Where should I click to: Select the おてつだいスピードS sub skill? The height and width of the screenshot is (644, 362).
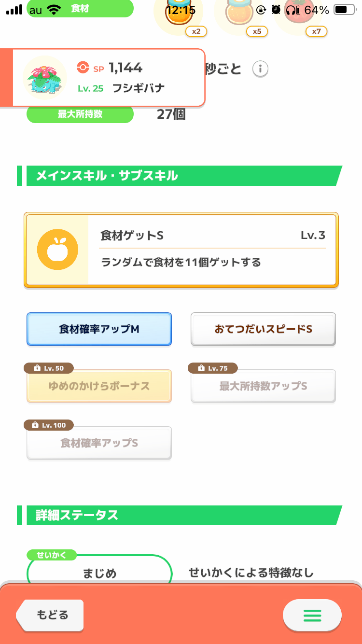(263, 329)
